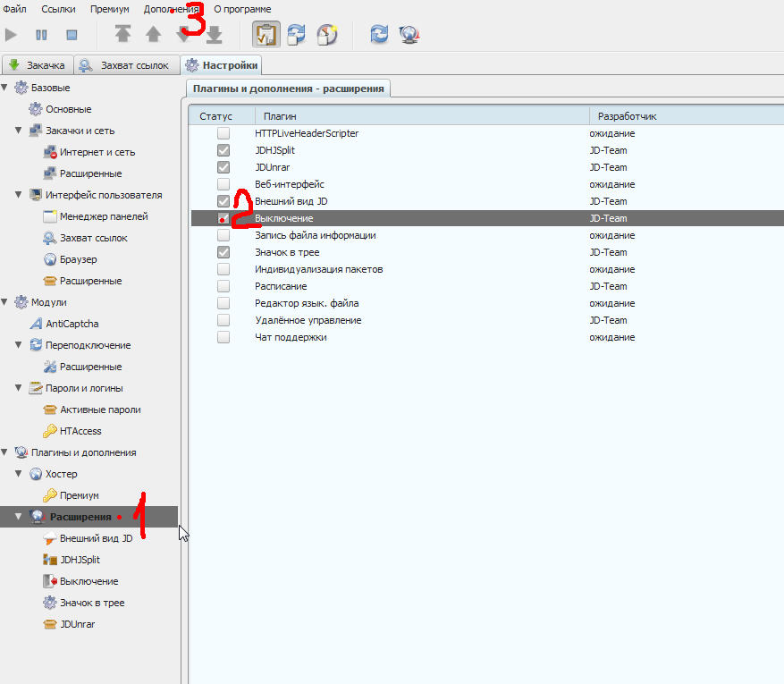This screenshot has width=784, height=684.
Task: Click the Start downloads play icon
Action: (12, 35)
